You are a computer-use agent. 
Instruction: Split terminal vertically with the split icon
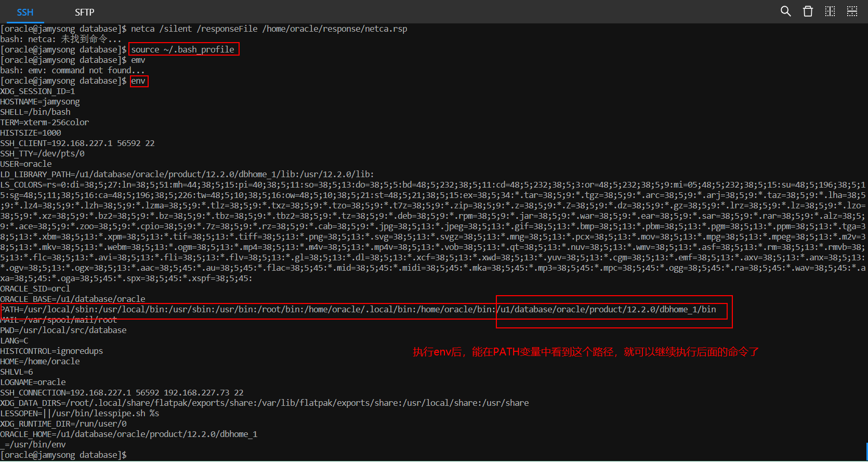[x=830, y=11]
